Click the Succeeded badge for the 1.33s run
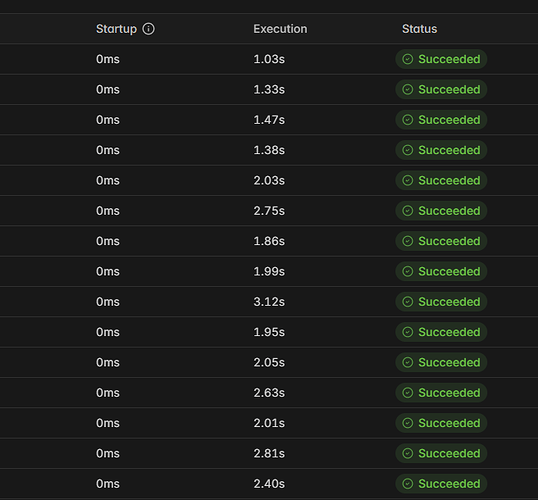 pos(441,90)
